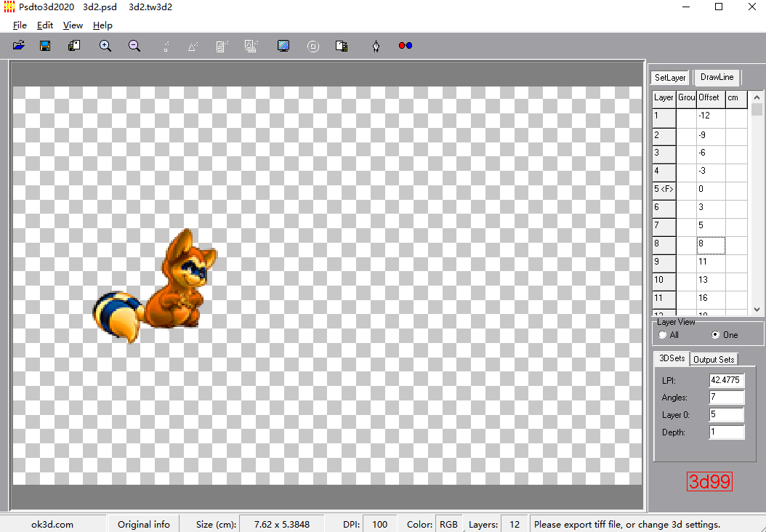Click the greyed triangle toolbar icon
The image size is (766, 532).
pos(193,47)
